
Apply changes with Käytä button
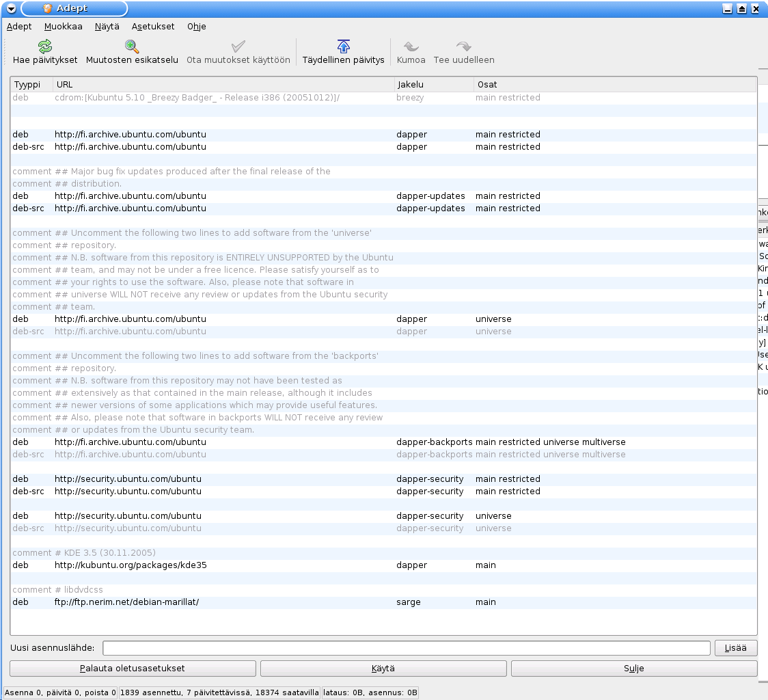click(x=383, y=669)
